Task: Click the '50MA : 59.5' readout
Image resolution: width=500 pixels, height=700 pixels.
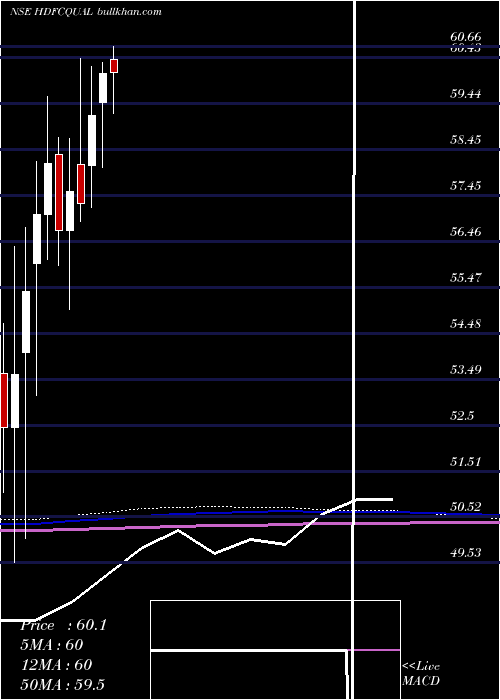Action: 63,685
